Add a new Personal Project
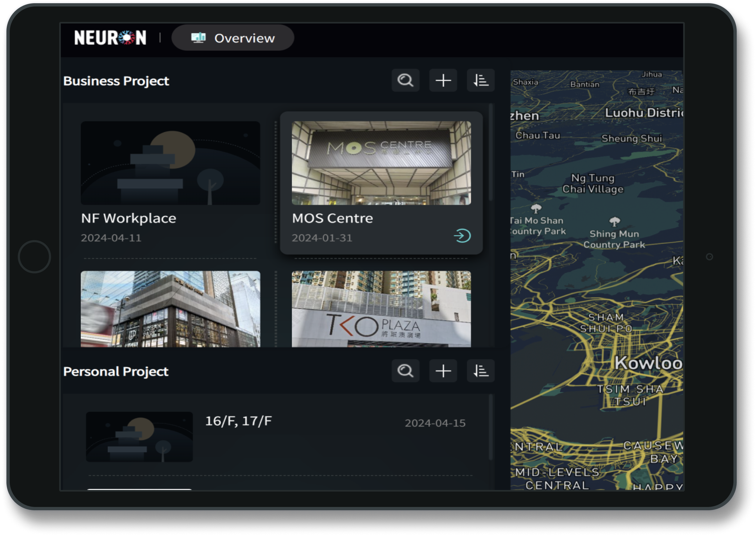This screenshot has height=536, width=756. [443, 371]
